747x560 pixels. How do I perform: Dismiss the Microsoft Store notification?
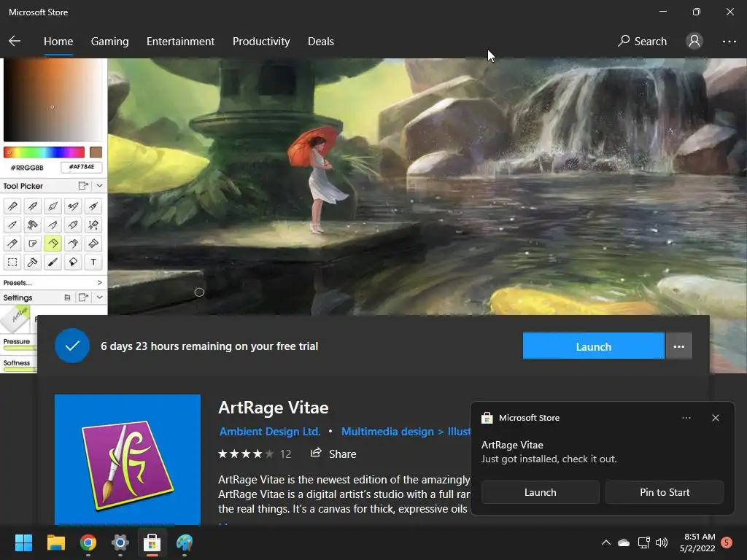[x=715, y=418]
